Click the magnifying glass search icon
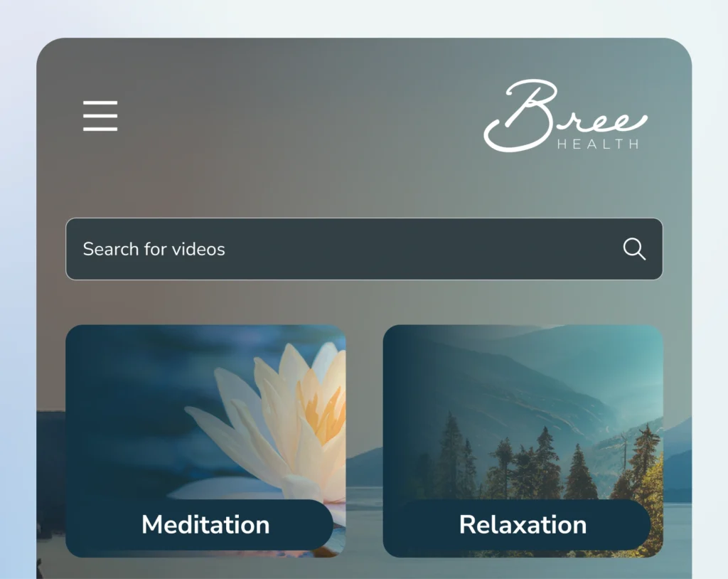Screen dimensions: 728x579 tap(634, 249)
